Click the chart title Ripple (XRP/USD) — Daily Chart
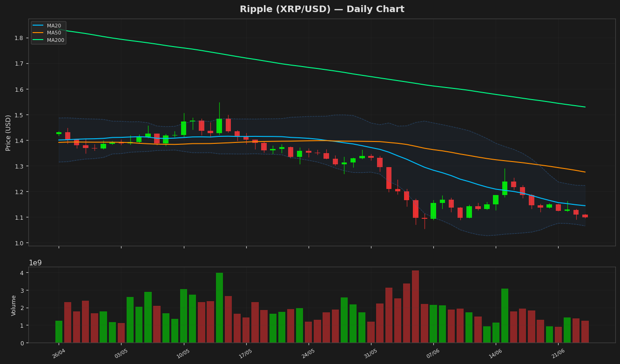 point(322,9)
